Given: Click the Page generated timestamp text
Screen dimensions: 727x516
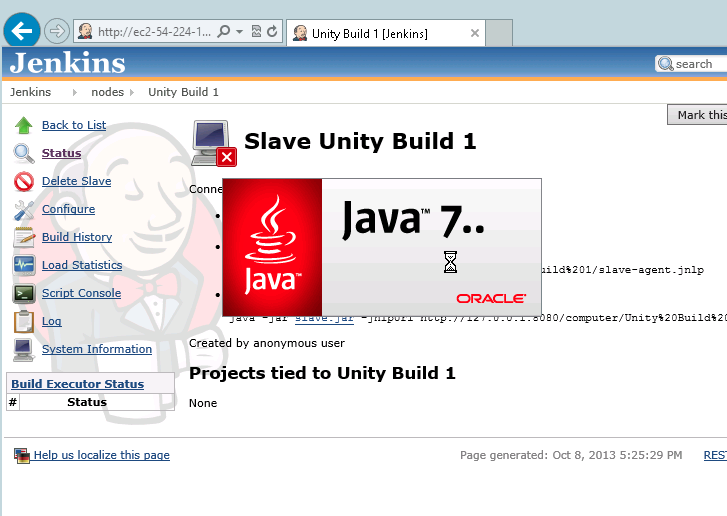Looking at the screenshot, I should (x=571, y=455).
